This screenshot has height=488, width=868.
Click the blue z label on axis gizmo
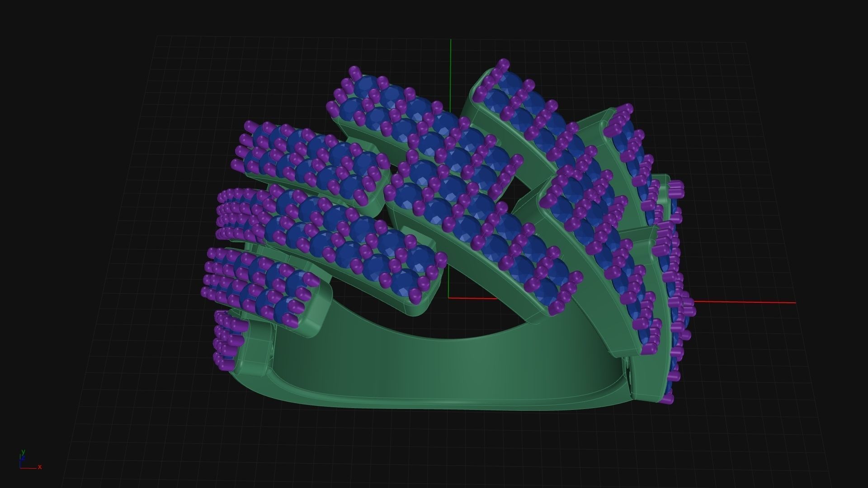click(x=23, y=458)
